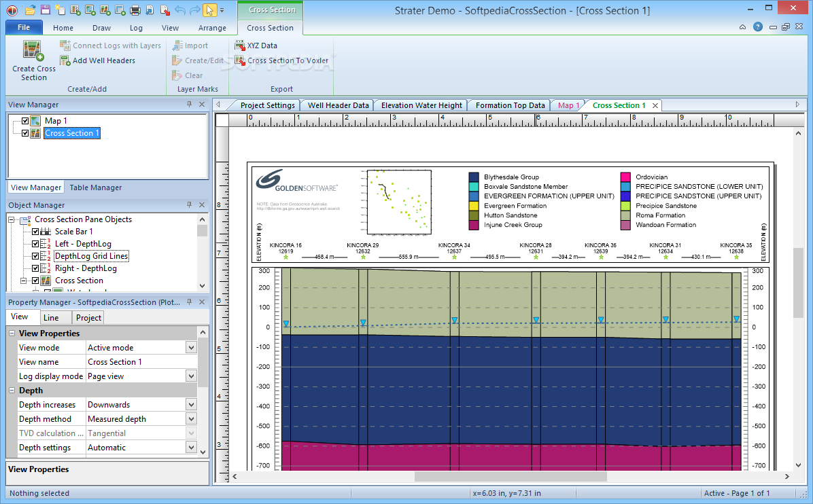The height and width of the screenshot is (504, 813).
Task: Click the Add Well Headers icon
Action: point(65,60)
